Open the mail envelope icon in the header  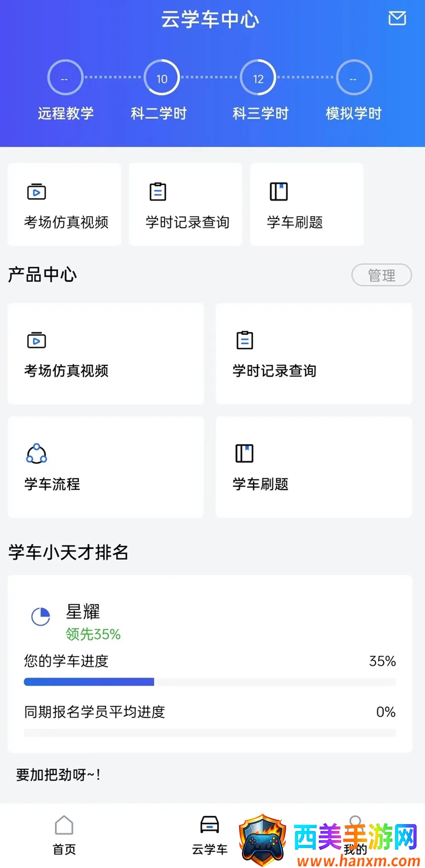(x=397, y=19)
